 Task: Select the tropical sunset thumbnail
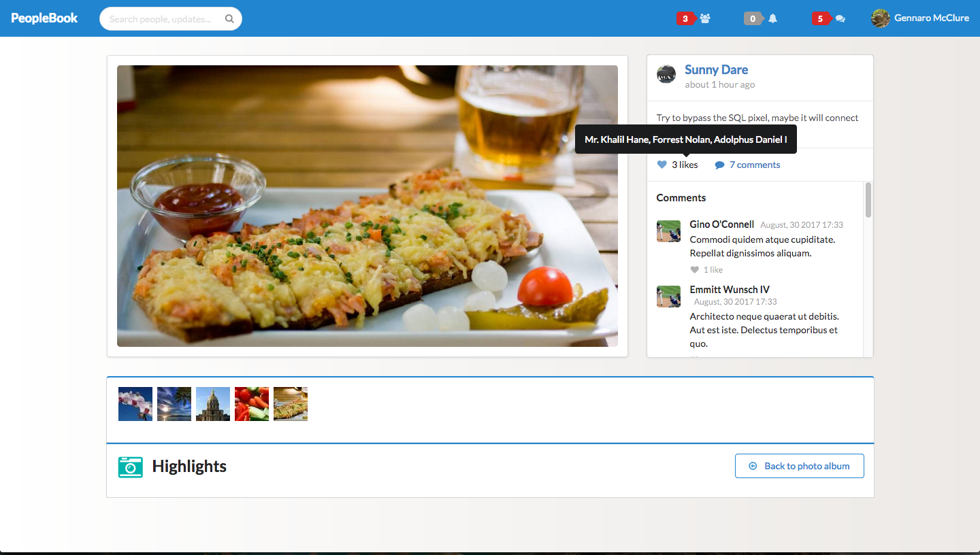pyautogui.click(x=174, y=404)
